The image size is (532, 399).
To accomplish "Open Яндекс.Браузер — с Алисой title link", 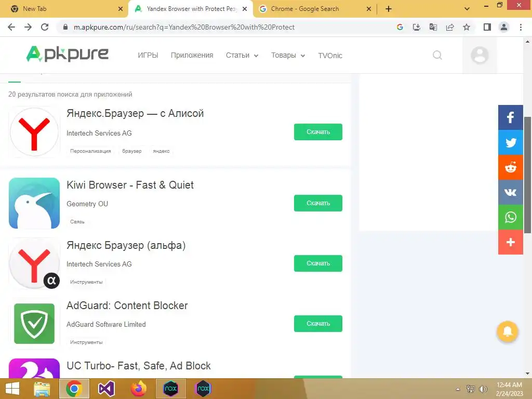I will pyautogui.click(x=135, y=113).
